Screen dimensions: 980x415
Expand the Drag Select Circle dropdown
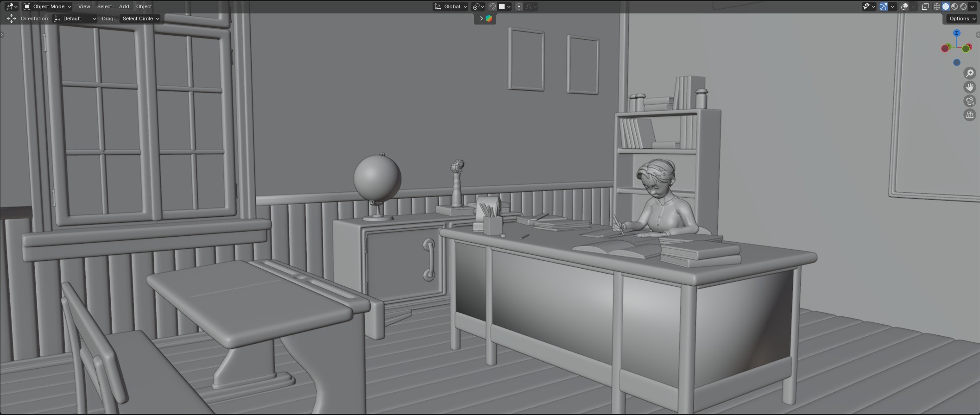[140, 19]
